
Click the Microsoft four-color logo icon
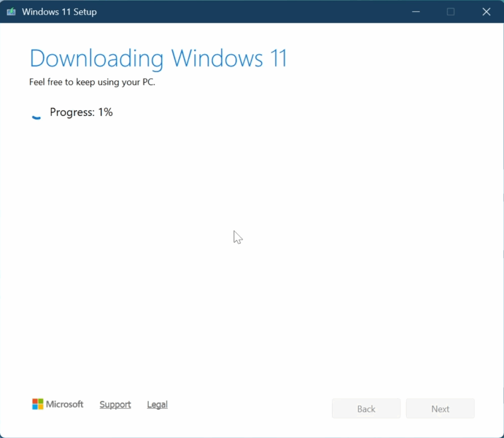(38, 404)
